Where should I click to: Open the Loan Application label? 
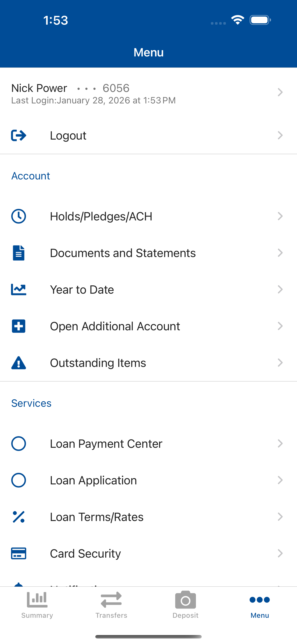click(x=93, y=480)
